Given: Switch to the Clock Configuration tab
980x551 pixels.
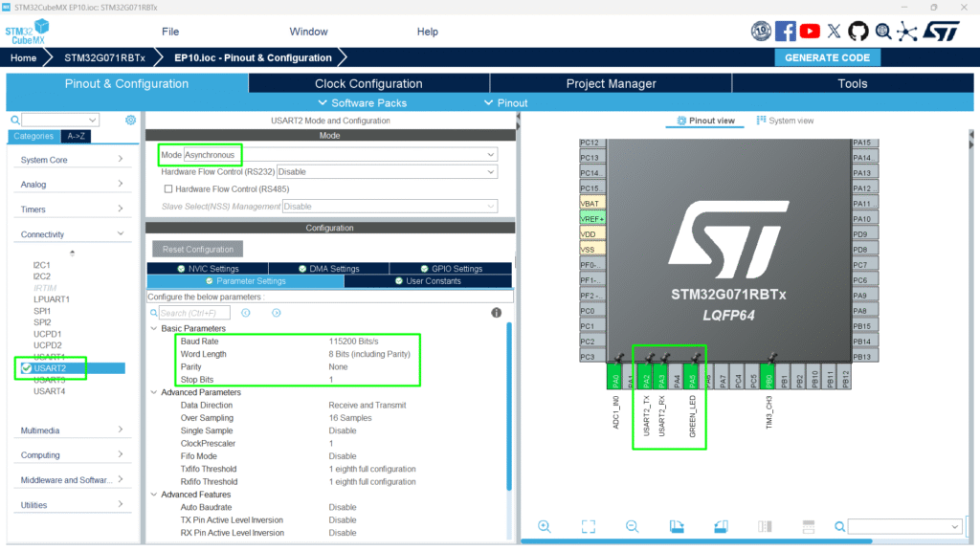Looking at the screenshot, I should [368, 83].
